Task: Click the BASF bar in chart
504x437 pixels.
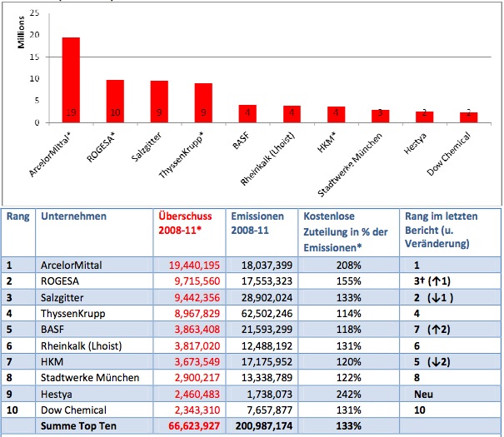Action: [x=247, y=114]
